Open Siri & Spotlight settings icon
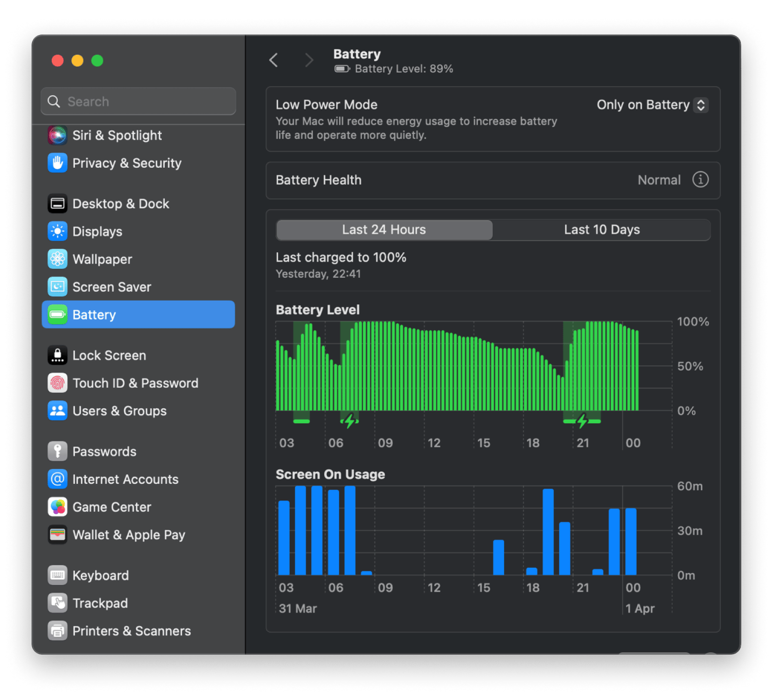The image size is (770, 700). click(x=57, y=135)
